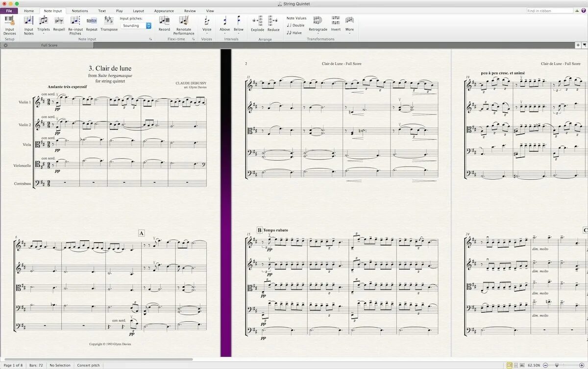Open the Triplets options
The image size is (588, 369).
pyautogui.click(x=44, y=25)
